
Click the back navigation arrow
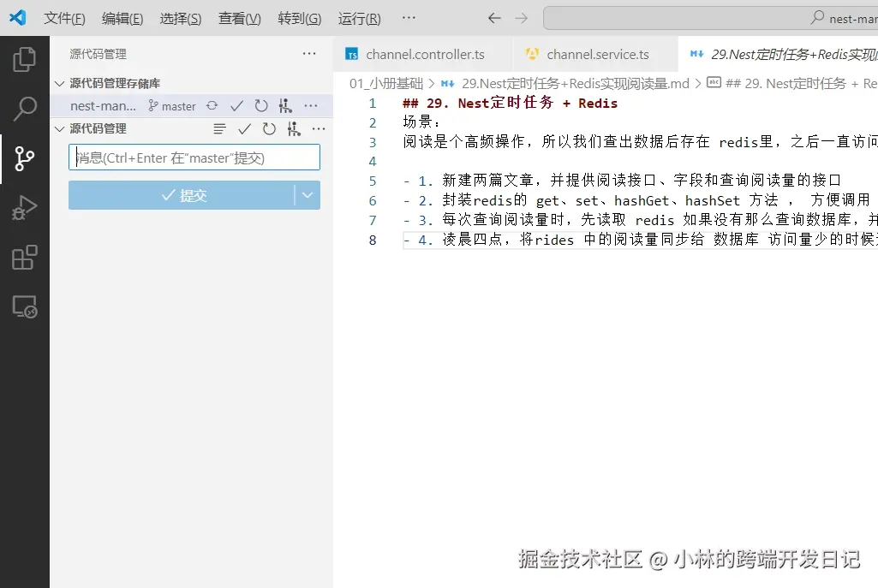tap(494, 17)
